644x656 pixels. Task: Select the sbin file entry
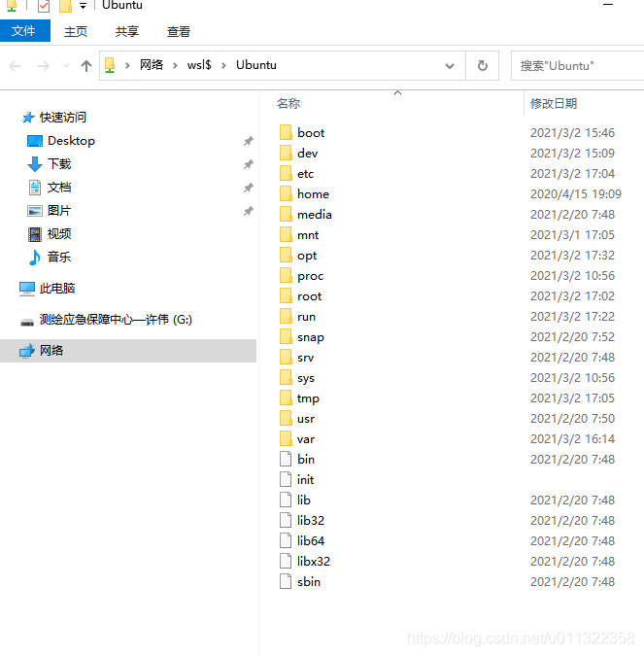(x=300, y=582)
